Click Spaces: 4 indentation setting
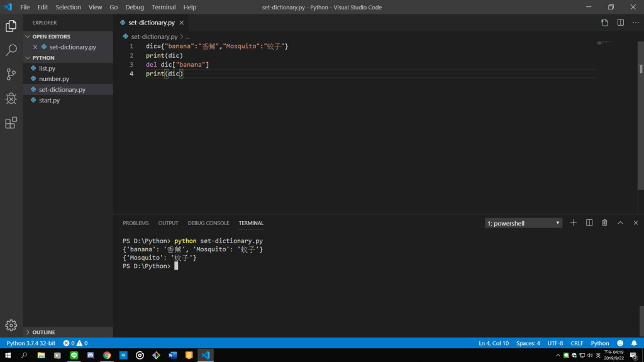The image size is (644, 362). [528, 343]
